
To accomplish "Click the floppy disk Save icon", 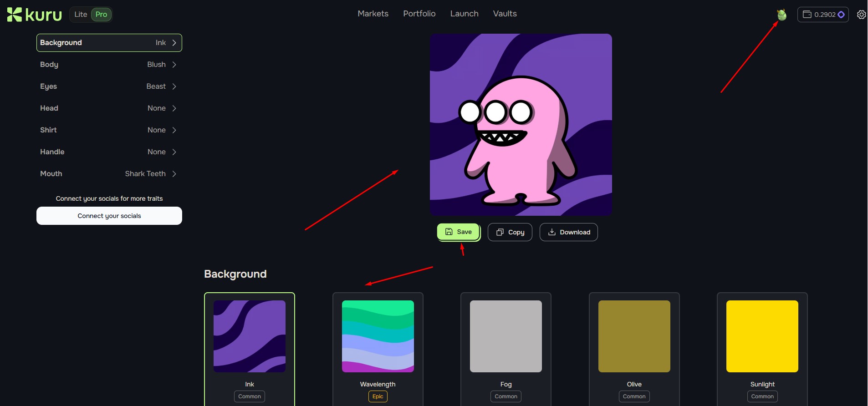I will (449, 232).
